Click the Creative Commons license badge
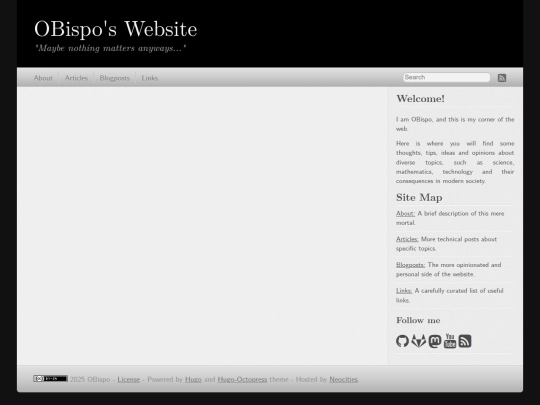This screenshot has height=405, width=540. click(x=50, y=378)
